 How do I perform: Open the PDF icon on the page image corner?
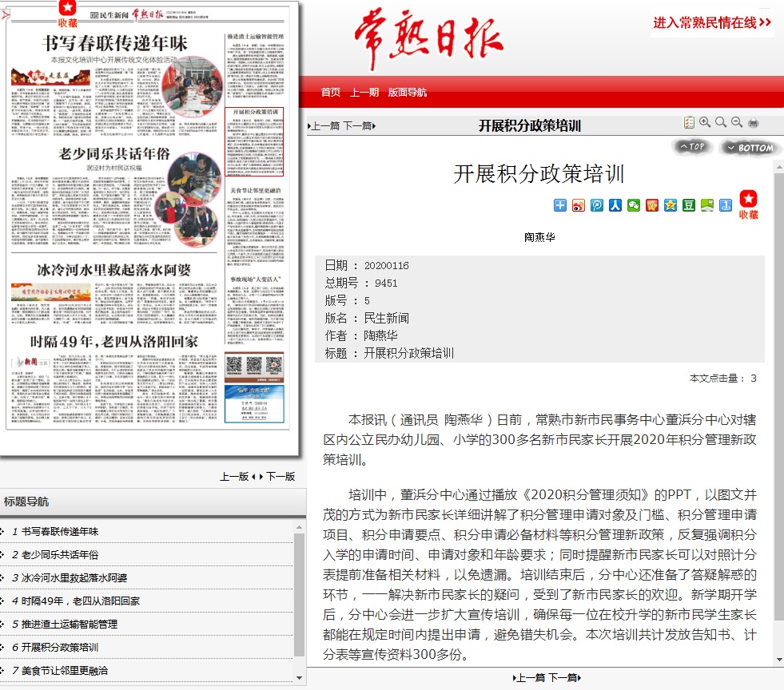[5, 14]
